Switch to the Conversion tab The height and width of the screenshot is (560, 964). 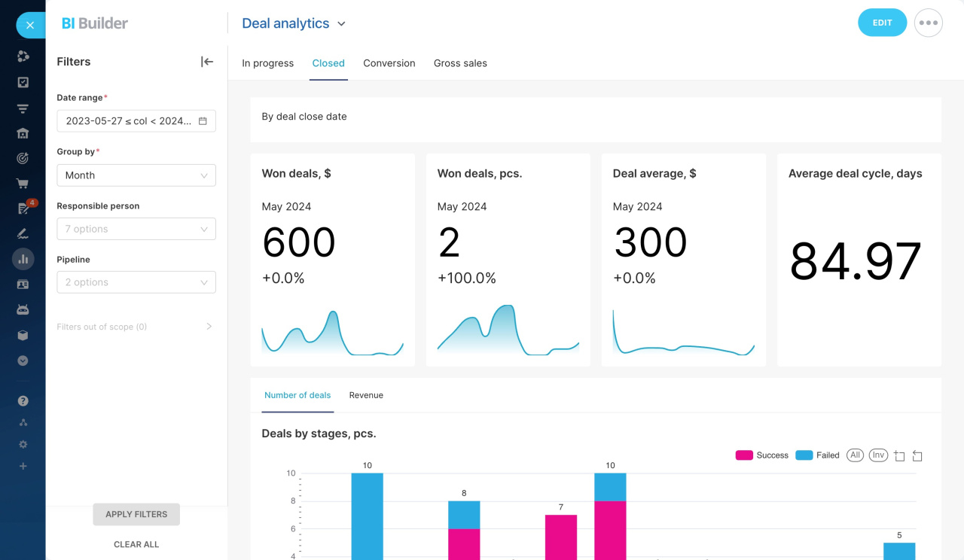(389, 63)
